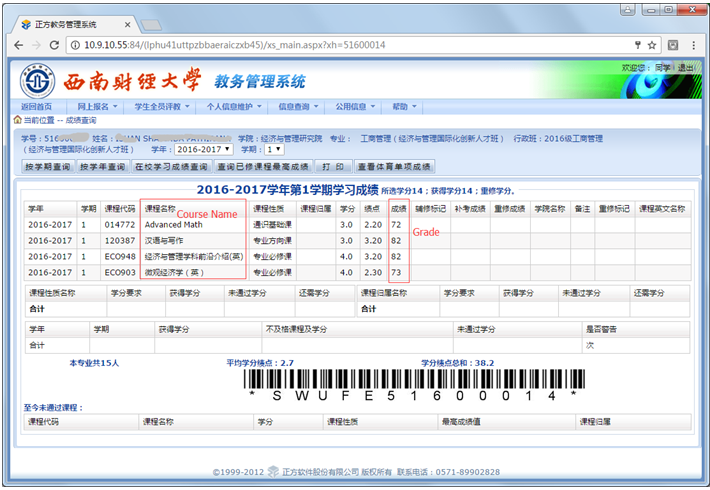
Task: Open the 学年 2016-2017 dropdown
Action: [203, 149]
